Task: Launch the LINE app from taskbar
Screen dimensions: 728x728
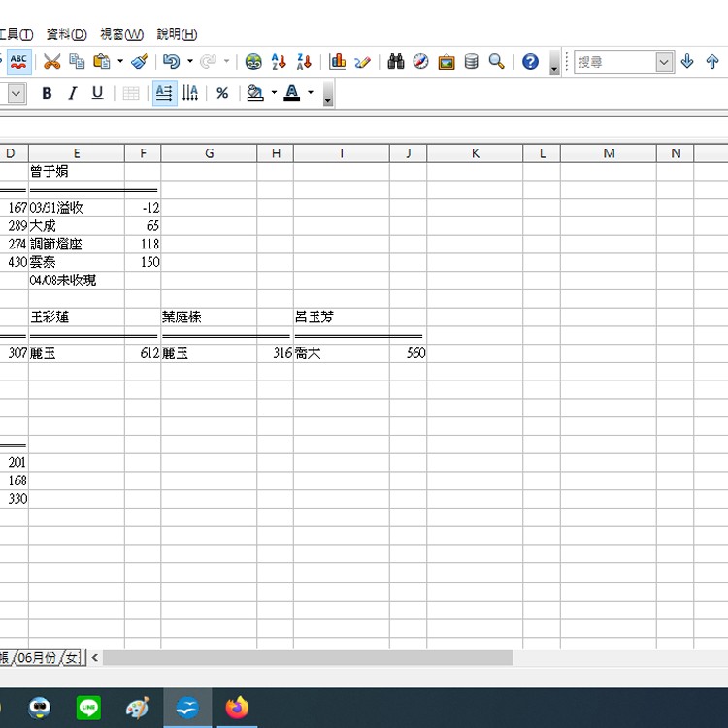Action: coord(88,708)
